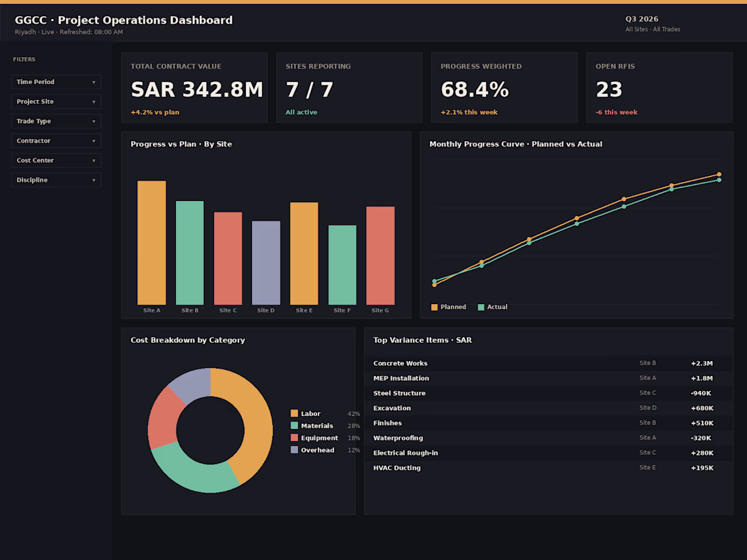
Task: Expand the Contractor filter dropdown
Action: [x=56, y=141]
